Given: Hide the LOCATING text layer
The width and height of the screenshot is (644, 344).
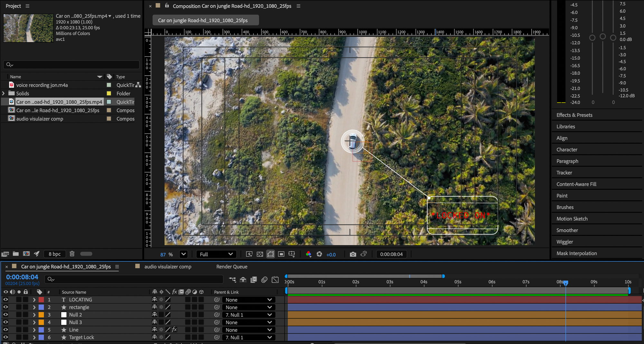Looking at the screenshot, I should 5,300.
